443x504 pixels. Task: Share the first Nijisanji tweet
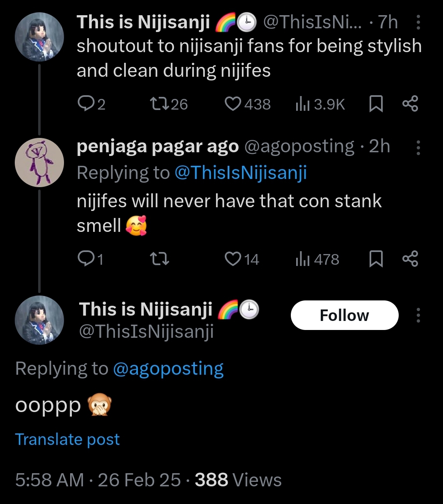[410, 104]
